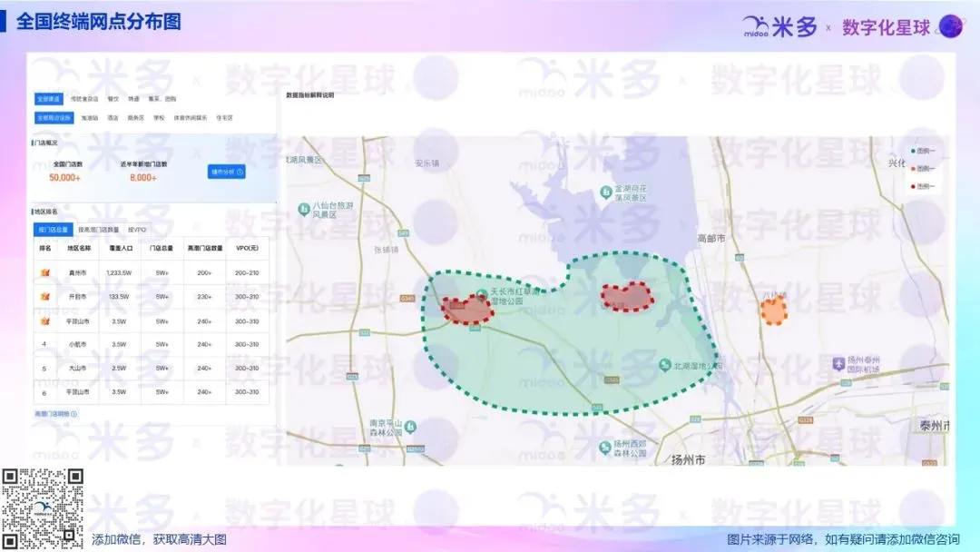Click the 扬州泰州国际机场 airport icon
The image size is (980, 552).
[x=838, y=364]
